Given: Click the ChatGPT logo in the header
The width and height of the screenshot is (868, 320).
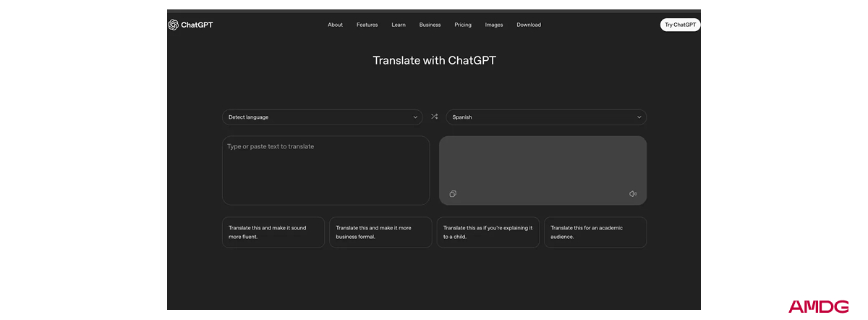Looking at the screenshot, I should [x=190, y=25].
